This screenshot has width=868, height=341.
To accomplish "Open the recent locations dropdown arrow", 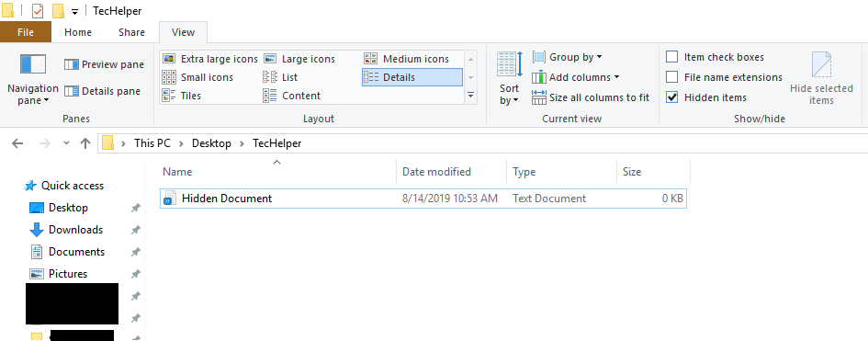I will pyautogui.click(x=66, y=143).
